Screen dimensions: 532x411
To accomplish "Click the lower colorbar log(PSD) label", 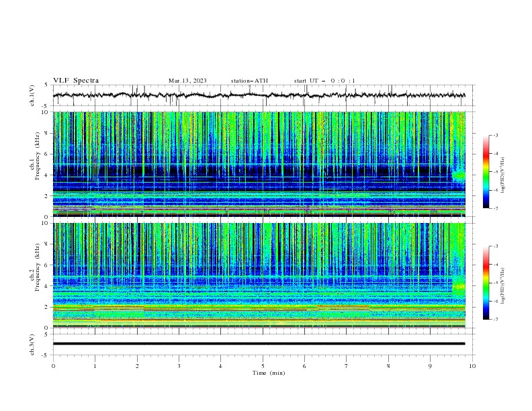I will pyautogui.click(x=503, y=285).
